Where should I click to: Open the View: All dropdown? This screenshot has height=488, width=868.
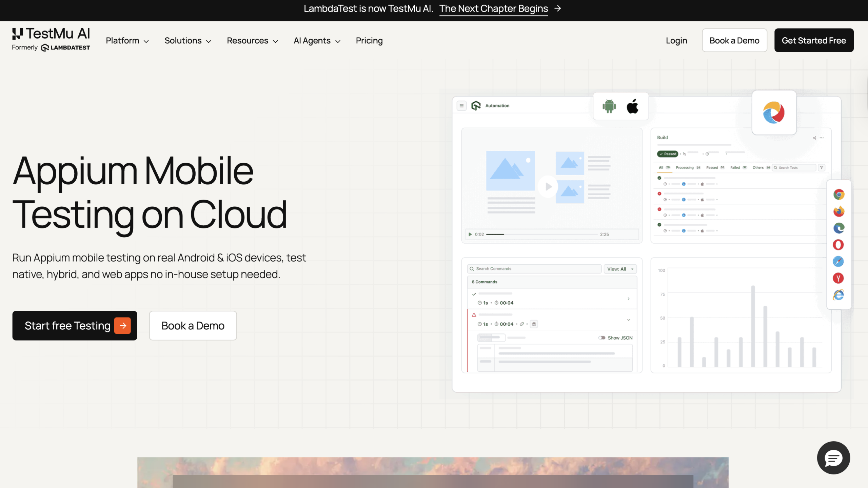point(620,268)
